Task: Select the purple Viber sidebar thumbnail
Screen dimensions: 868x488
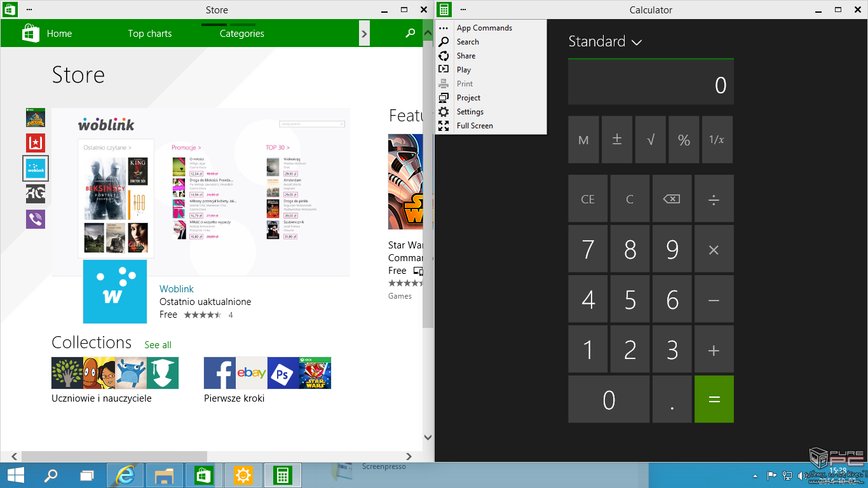Action: point(36,219)
